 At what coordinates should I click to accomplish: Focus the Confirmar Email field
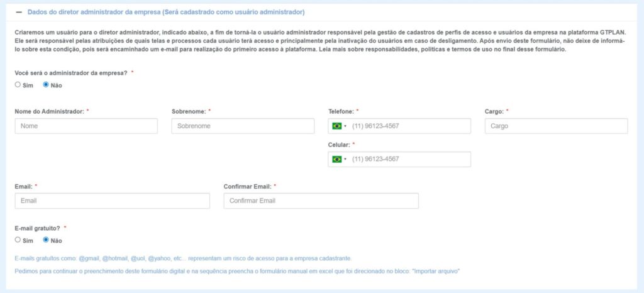[x=321, y=201]
